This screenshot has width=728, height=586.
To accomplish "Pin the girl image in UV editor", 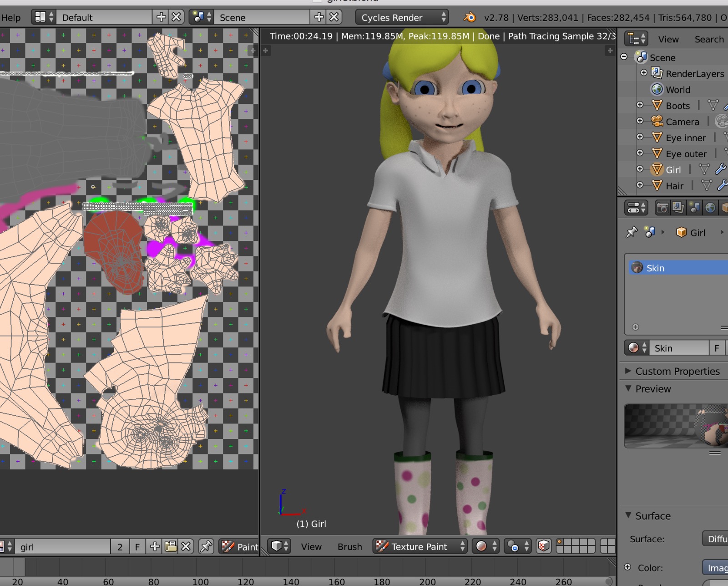I will (206, 546).
